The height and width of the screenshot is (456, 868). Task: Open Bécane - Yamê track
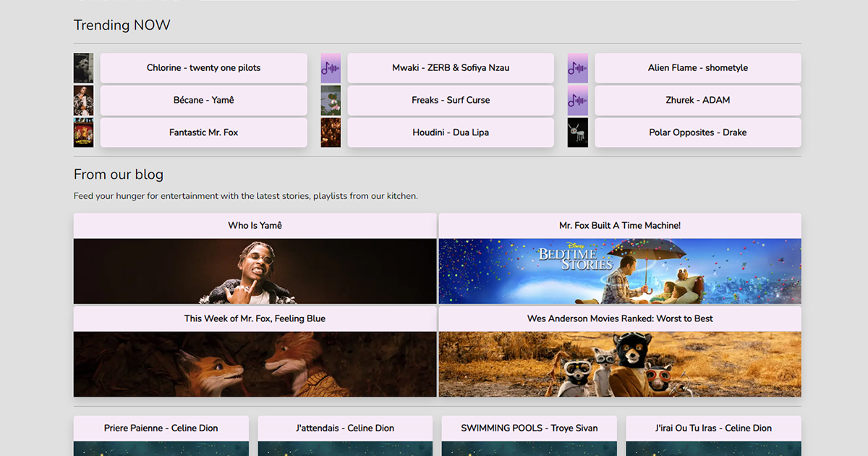tap(204, 101)
